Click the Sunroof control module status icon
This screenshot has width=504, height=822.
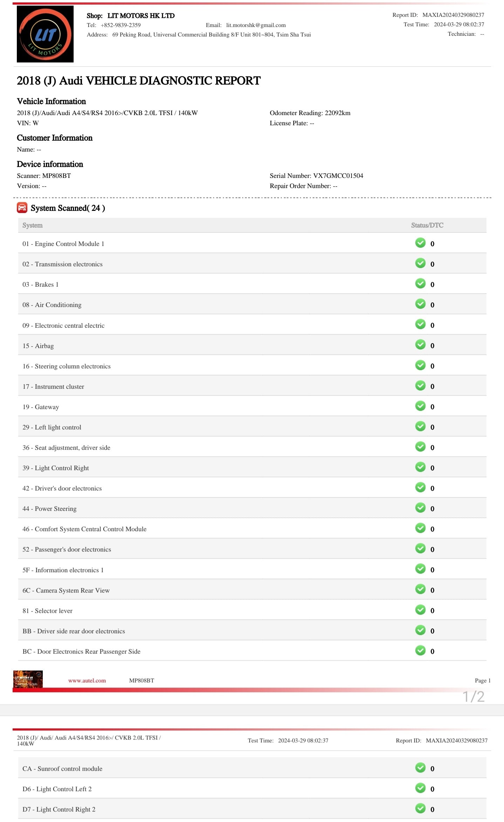tap(420, 768)
